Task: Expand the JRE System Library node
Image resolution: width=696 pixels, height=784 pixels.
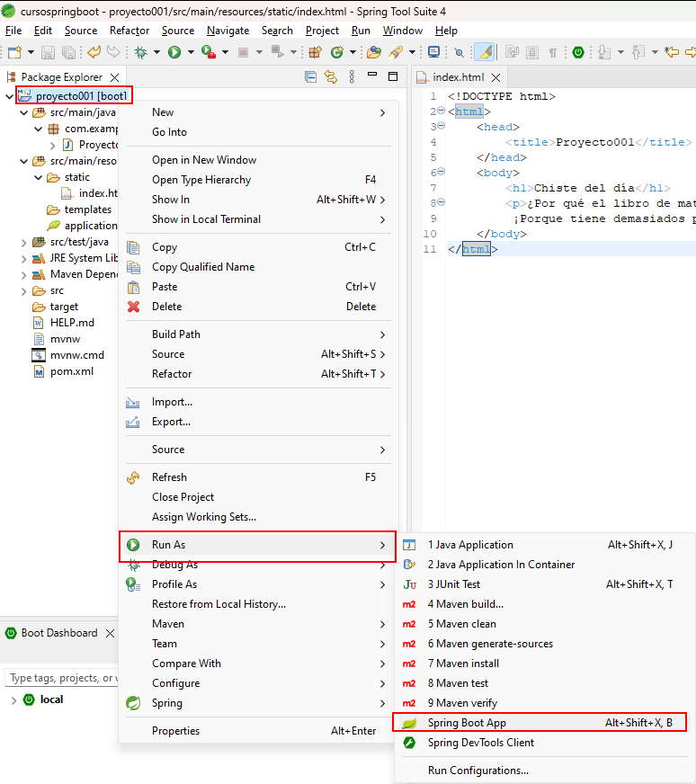Action: click(x=24, y=259)
